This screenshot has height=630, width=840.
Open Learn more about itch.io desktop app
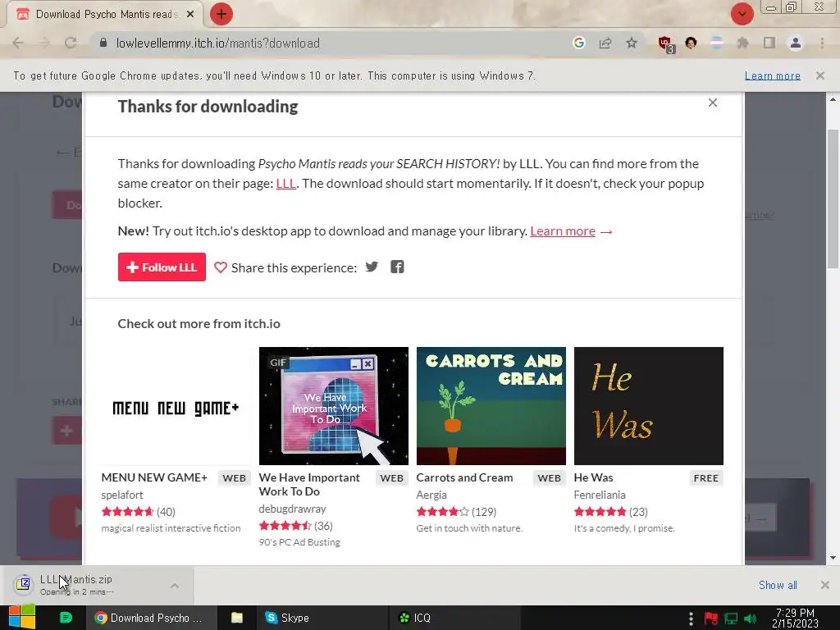point(563,231)
